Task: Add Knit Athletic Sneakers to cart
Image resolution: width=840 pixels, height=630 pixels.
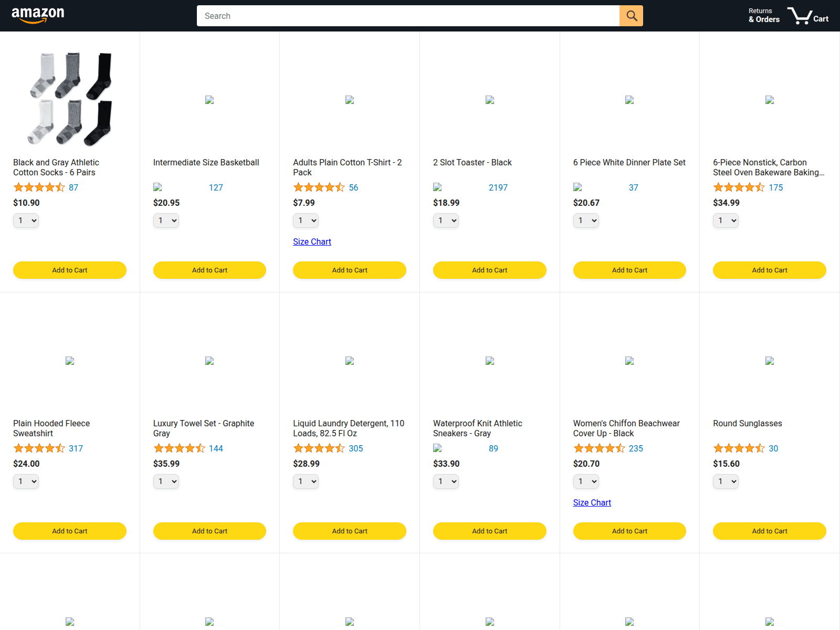Action: point(490,531)
